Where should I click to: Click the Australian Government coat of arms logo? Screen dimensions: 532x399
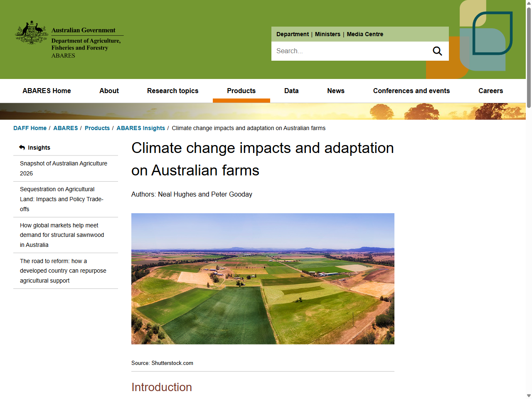[x=31, y=33]
